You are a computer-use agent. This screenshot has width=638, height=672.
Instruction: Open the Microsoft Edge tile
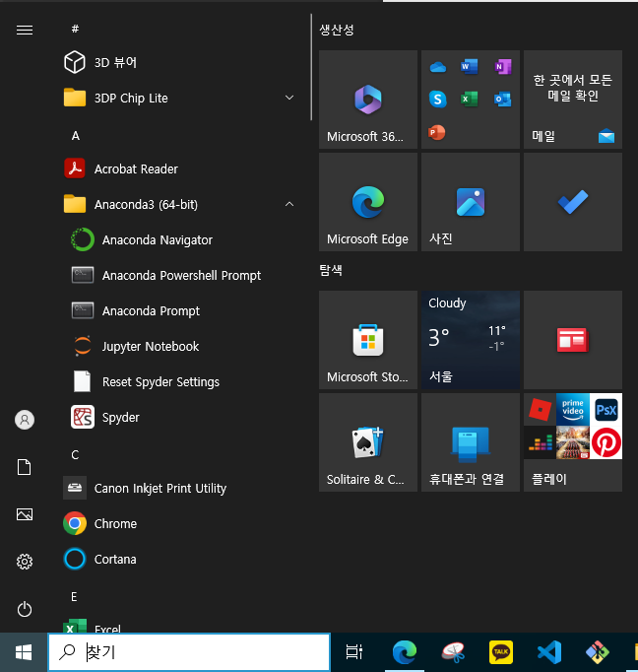click(x=368, y=202)
